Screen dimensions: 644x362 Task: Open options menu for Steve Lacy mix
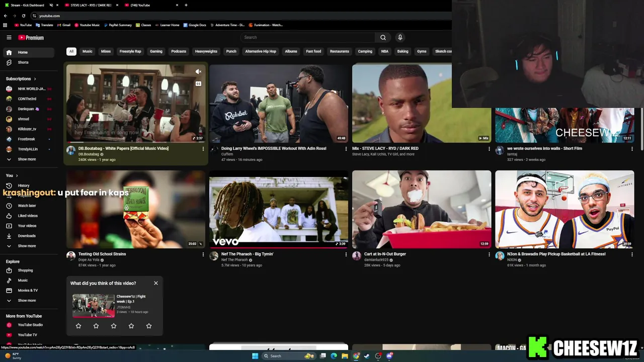[x=489, y=149]
